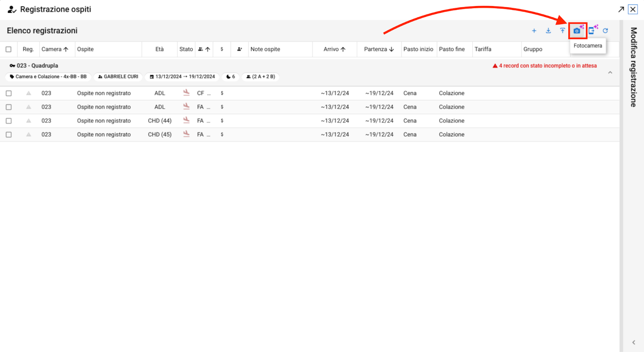Click the Camera e Colazione rate chip
The height and width of the screenshot is (352, 644).
pyautogui.click(x=48, y=76)
